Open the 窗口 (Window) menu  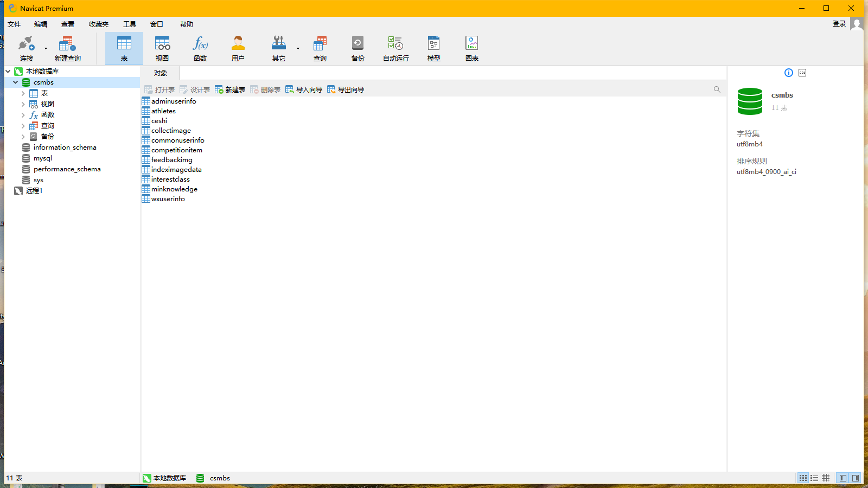[x=157, y=24]
